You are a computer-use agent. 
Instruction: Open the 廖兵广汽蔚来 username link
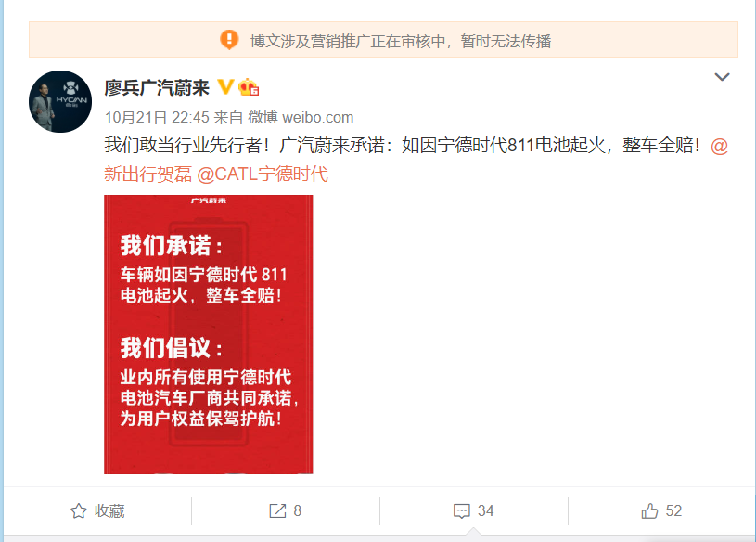click(157, 88)
